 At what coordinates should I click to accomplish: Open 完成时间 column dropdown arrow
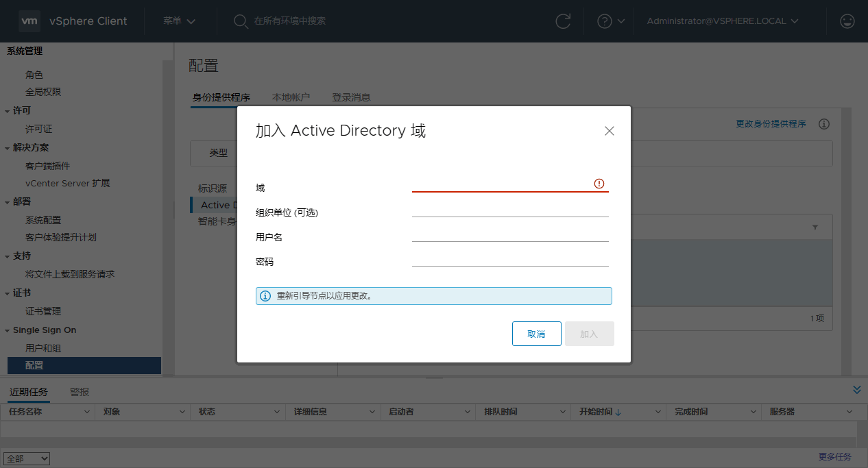[754, 412]
